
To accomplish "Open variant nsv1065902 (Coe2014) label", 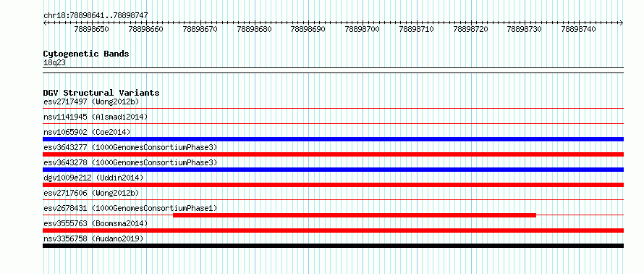I will pyautogui.click(x=87, y=132).
